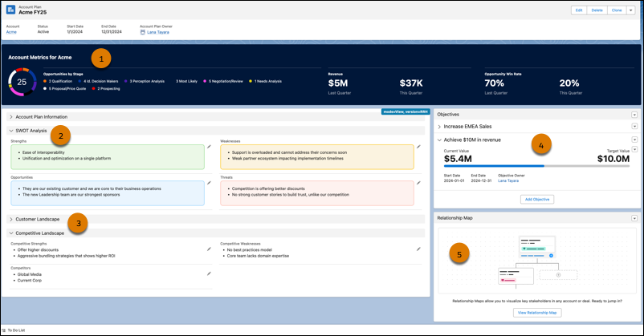Screen dimensions: 644x336
Task: Expand the Increase EMEA Sales objective
Action: pyautogui.click(x=439, y=127)
